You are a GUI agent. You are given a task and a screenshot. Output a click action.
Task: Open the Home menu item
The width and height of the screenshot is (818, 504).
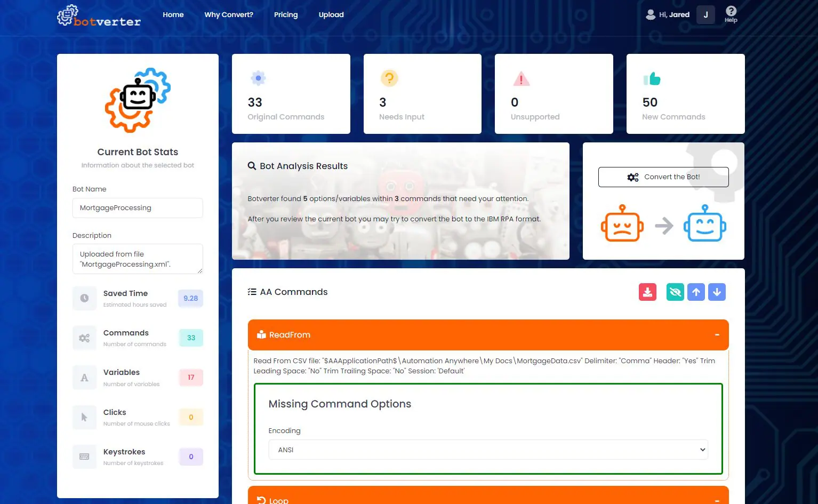(173, 15)
